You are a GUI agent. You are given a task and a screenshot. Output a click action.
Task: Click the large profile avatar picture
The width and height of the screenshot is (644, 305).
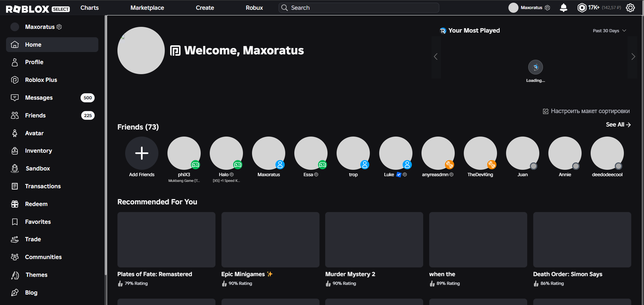pyautogui.click(x=141, y=50)
